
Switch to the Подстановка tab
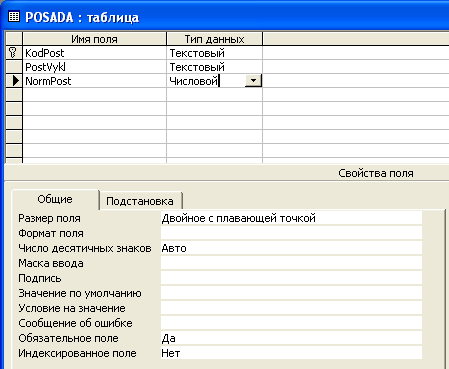[140, 201]
